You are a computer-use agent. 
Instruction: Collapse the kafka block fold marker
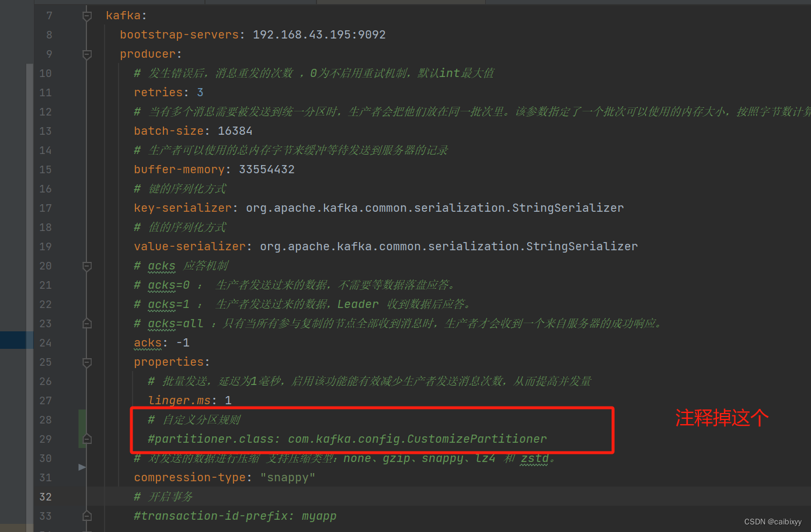click(x=87, y=16)
